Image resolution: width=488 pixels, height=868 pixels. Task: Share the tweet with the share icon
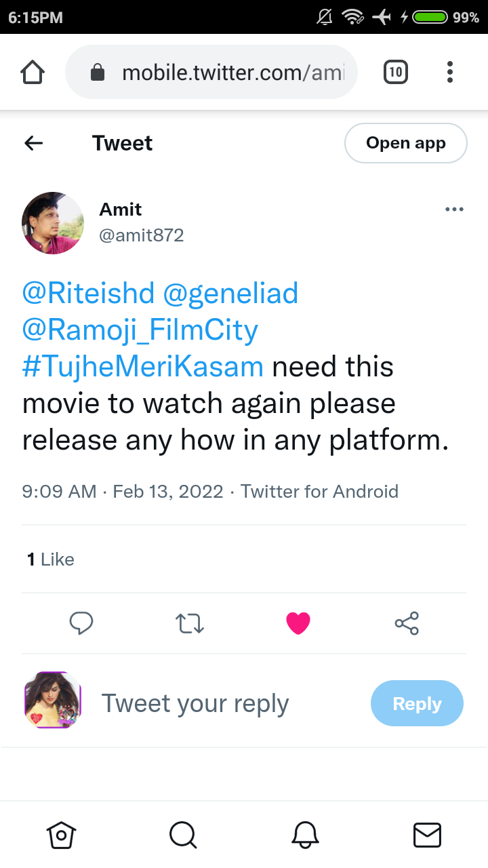407,623
